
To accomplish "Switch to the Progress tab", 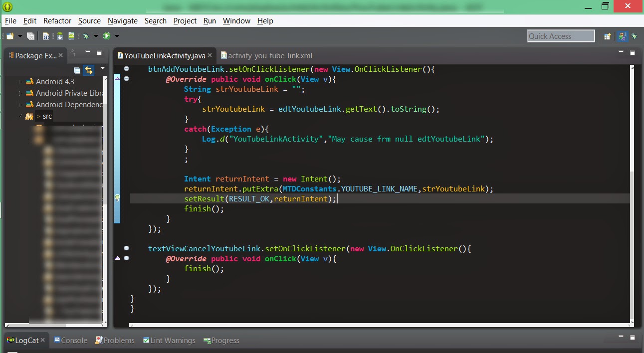I will (221, 340).
